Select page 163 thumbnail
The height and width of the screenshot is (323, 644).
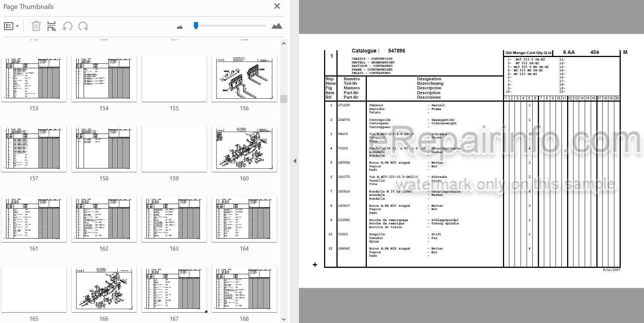tap(174, 219)
